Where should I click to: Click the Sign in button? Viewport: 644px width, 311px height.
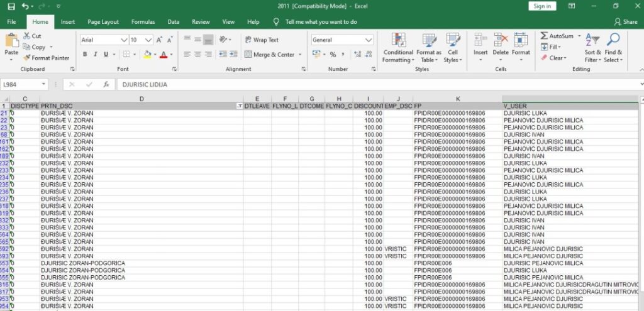pos(542,6)
